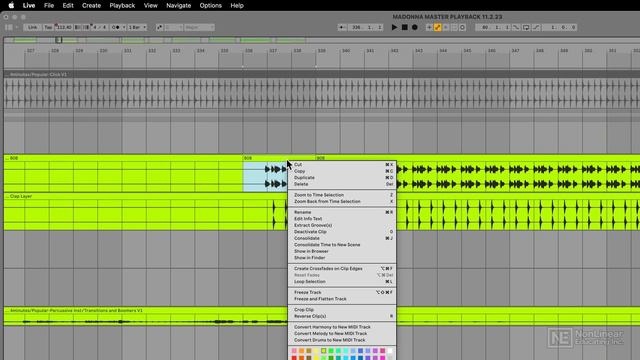This screenshot has height=360, width=640.
Task: Select Deactivate Clip
Action: pyautogui.click(x=342, y=232)
